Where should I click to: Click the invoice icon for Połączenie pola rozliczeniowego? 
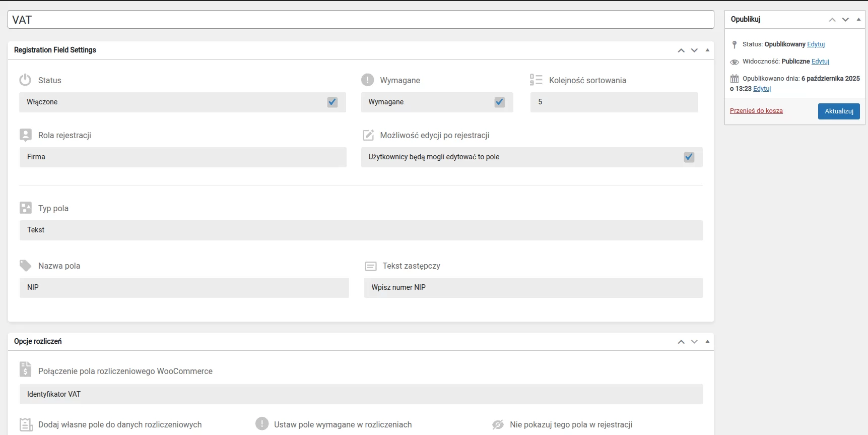[25, 369]
